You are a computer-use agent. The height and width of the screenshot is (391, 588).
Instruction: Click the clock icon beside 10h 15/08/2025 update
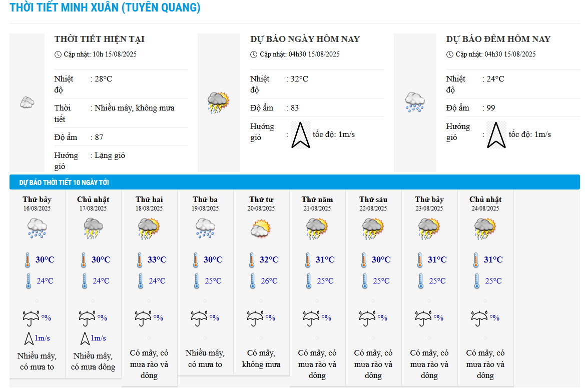(58, 54)
